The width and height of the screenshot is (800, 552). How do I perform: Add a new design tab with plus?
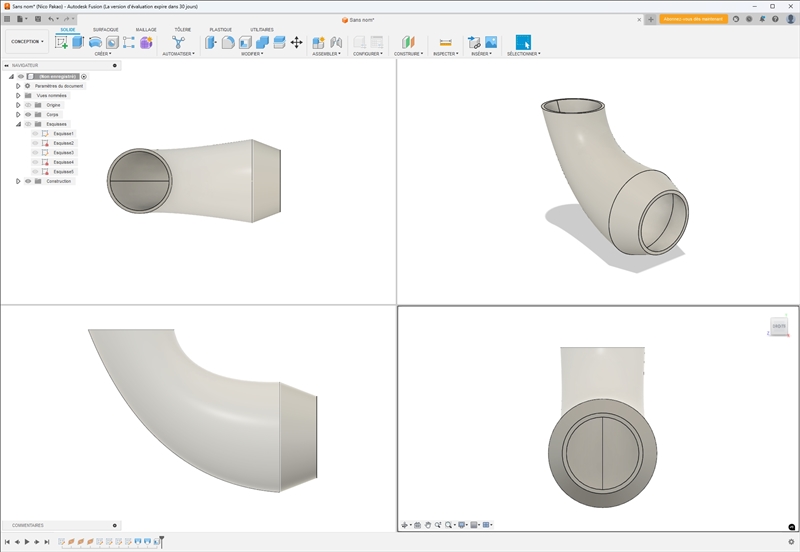651,20
